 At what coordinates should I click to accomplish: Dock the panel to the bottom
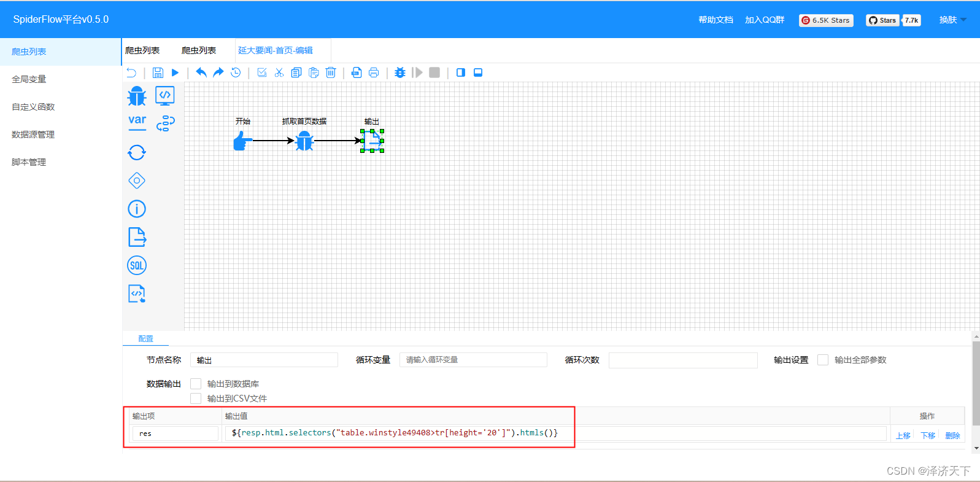[x=478, y=72]
